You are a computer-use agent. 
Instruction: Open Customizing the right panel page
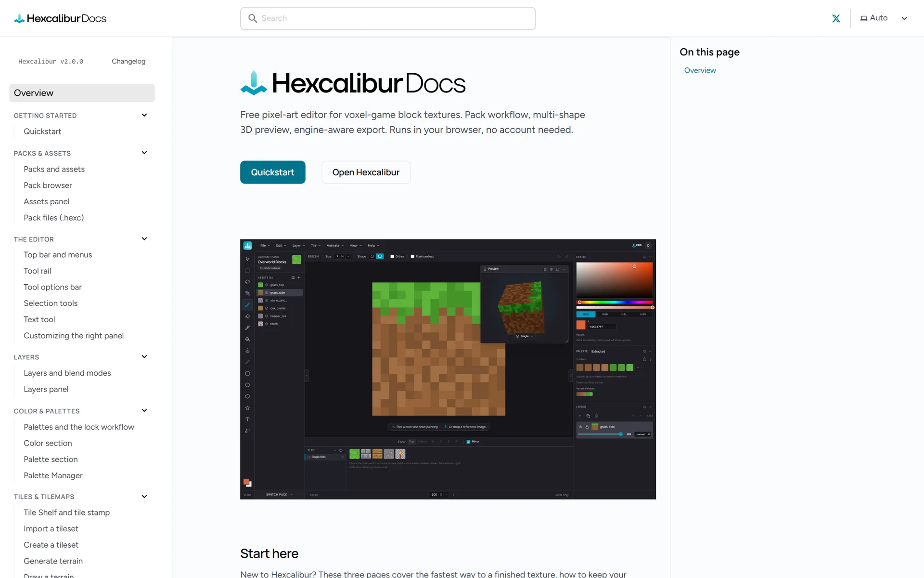pos(74,336)
